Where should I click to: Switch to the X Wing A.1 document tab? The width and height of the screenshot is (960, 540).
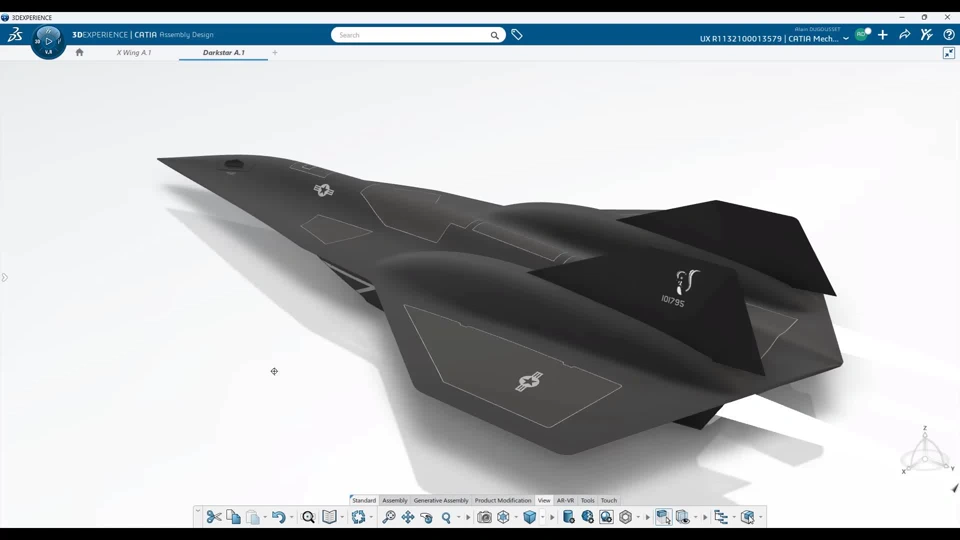(x=134, y=53)
